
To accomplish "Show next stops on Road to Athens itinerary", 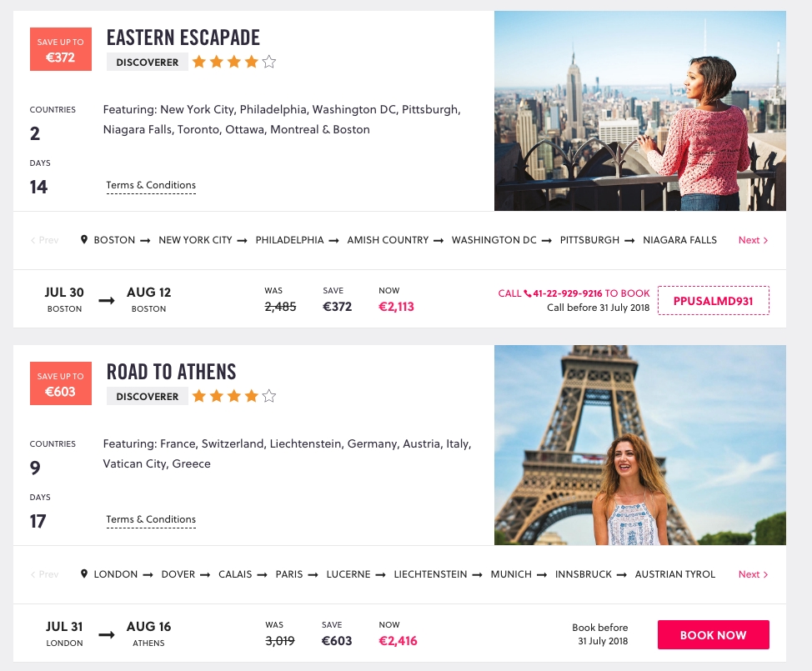I will click(753, 574).
